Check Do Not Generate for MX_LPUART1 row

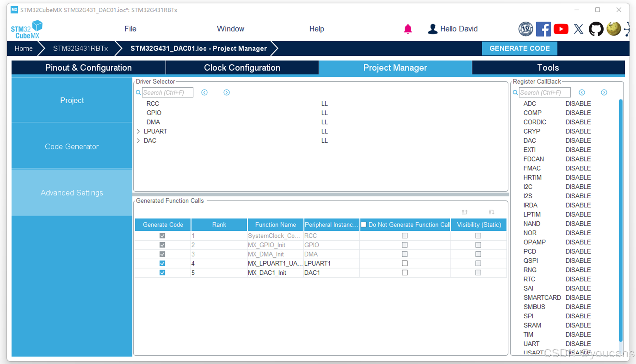coord(404,263)
